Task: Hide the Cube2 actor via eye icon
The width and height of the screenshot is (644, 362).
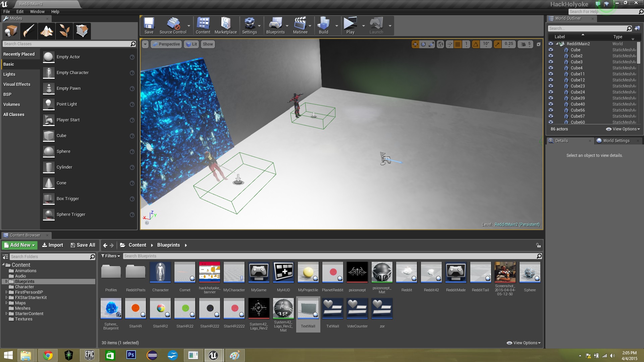Action: 551,56
